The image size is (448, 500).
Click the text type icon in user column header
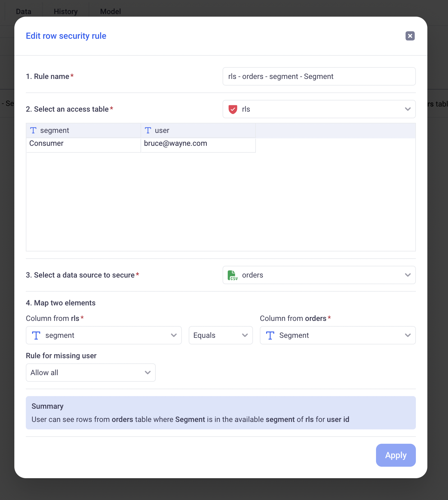click(148, 131)
